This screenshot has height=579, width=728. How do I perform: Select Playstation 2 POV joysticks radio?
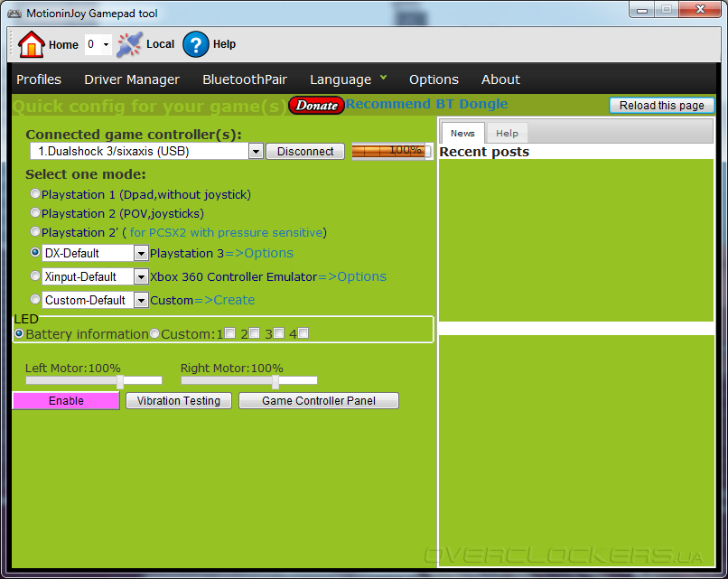[35, 212]
